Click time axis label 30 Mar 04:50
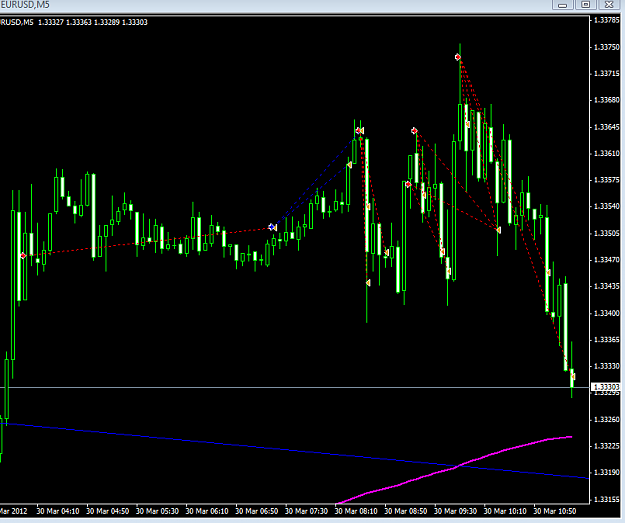625x523 pixels. [108, 511]
